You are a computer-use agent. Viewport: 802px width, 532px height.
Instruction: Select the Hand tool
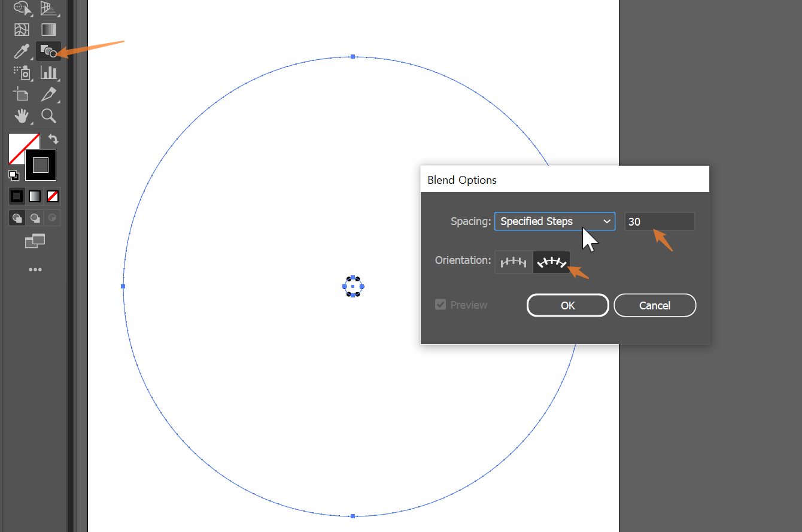tap(22, 115)
